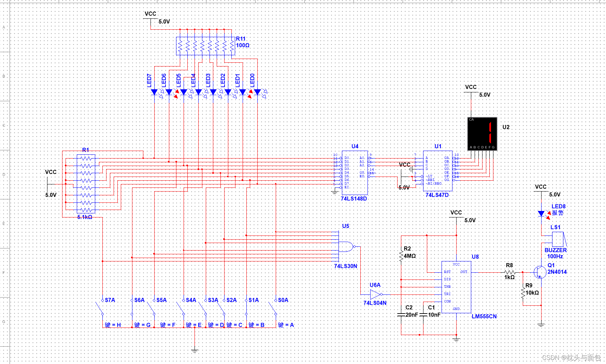This screenshot has width=606, height=364.
Task: Toggle the S6A switch
Action: 132,307
